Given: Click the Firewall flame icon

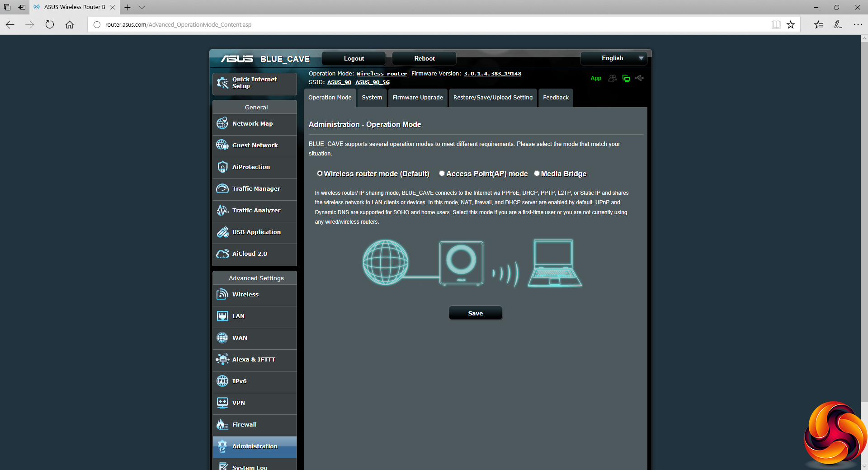Looking at the screenshot, I should [x=222, y=424].
